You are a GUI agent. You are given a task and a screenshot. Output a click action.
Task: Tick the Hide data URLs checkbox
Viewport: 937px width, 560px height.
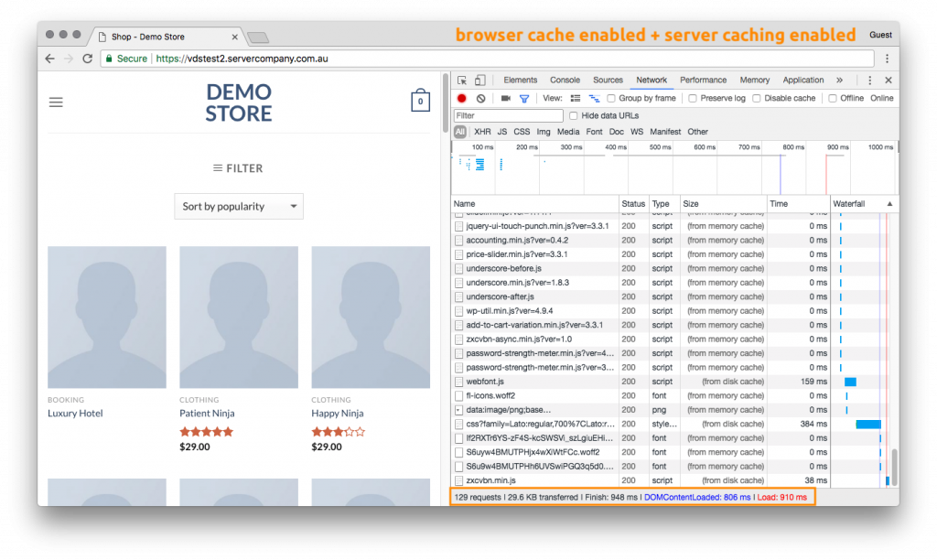coord(574,115)
